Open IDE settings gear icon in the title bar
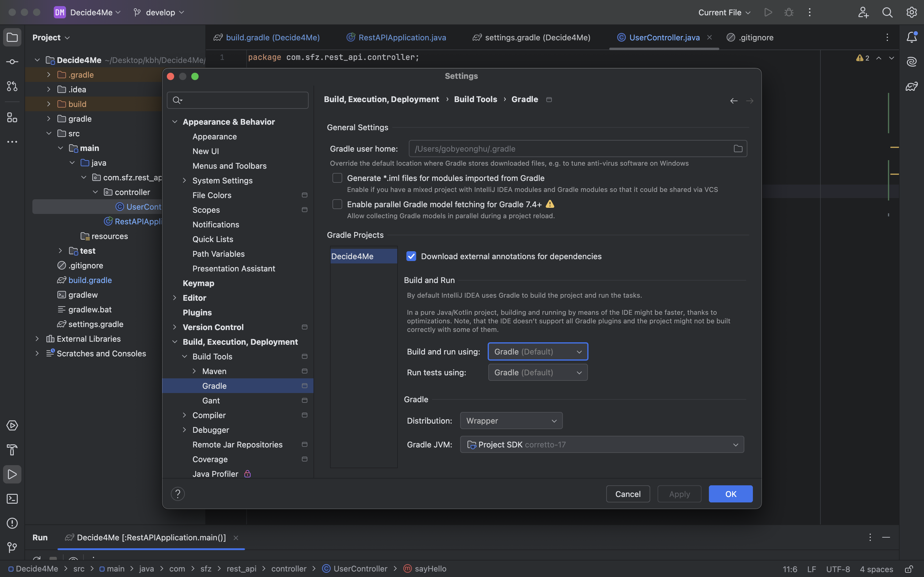 pyautogui.click(x=912, y=12)
